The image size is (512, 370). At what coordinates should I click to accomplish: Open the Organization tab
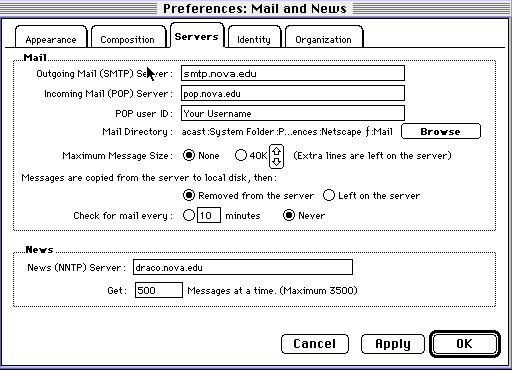click(x=324, y=37)
